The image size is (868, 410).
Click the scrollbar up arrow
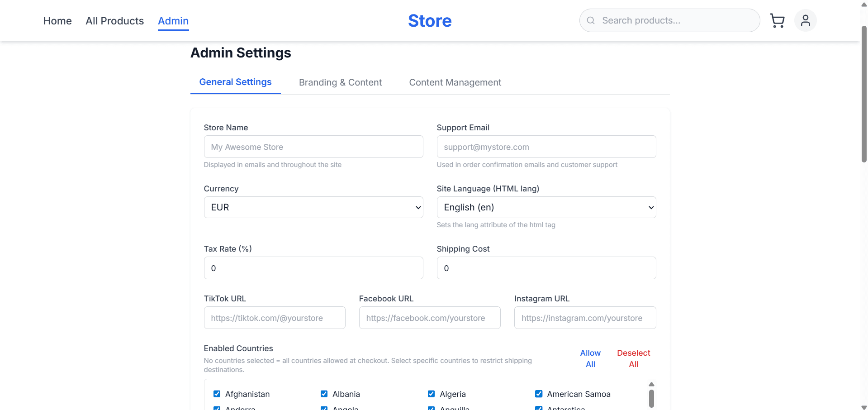click(863, 4)
